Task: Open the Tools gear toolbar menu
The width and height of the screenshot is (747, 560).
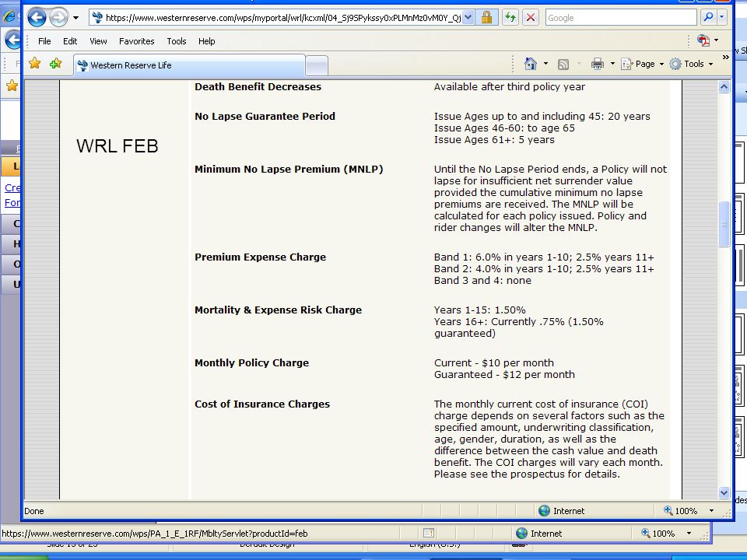Action: coord(691,64)
